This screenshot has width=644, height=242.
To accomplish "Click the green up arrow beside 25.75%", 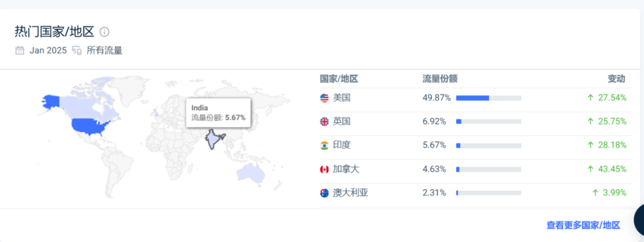I will 590,121.
